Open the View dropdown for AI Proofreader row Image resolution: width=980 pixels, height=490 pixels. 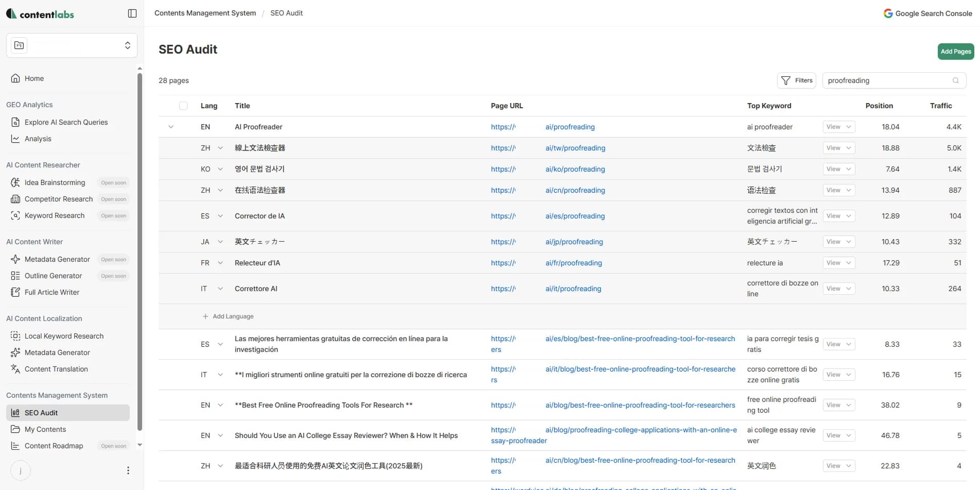(x=838, y=127)
